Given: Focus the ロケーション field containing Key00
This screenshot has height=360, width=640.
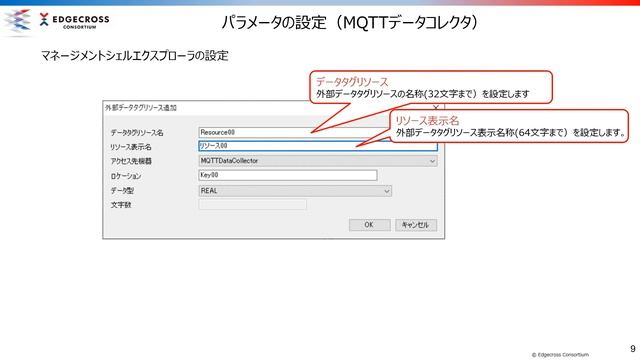Looking at the screenshot, I should (x=288, y=175).
